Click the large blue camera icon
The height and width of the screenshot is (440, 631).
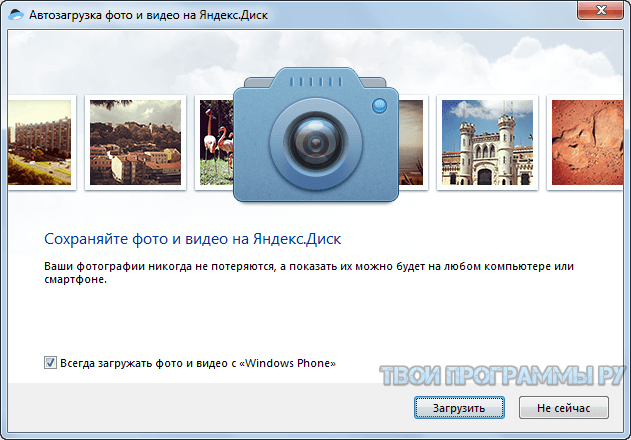[316, 135]
